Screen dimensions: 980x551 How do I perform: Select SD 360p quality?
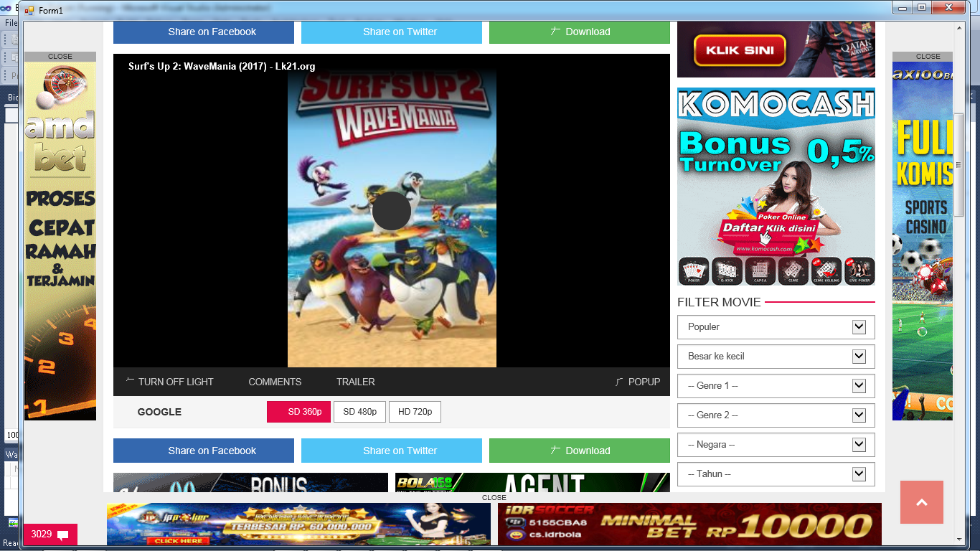pyautogui.click(x=298, y=412)
